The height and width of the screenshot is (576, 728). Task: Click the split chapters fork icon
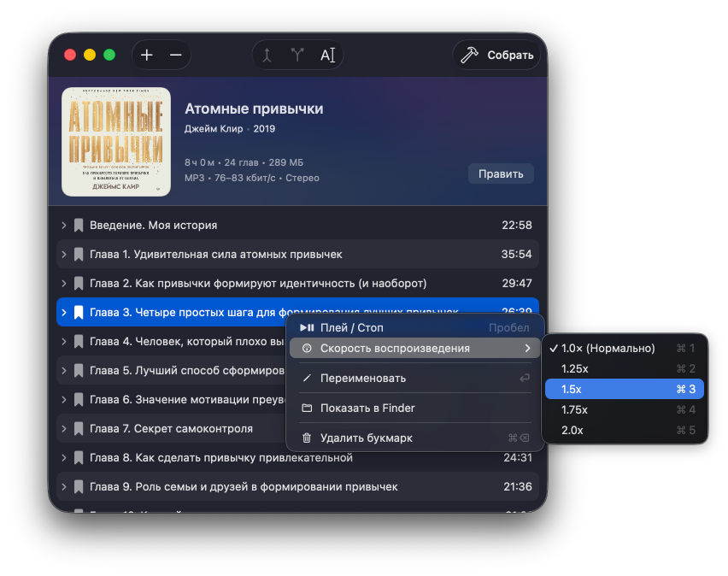297,55
